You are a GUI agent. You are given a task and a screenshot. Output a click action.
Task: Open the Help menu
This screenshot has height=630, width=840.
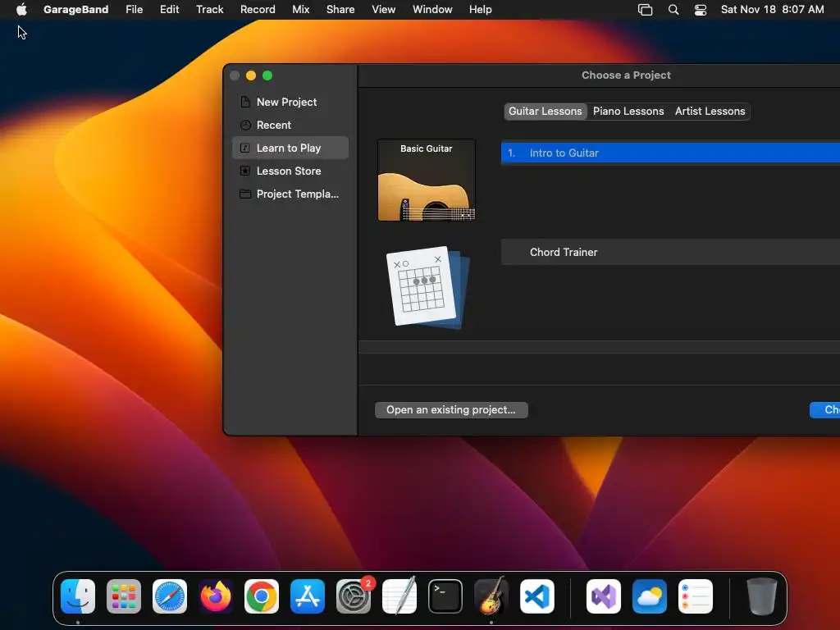coord(480,9)
